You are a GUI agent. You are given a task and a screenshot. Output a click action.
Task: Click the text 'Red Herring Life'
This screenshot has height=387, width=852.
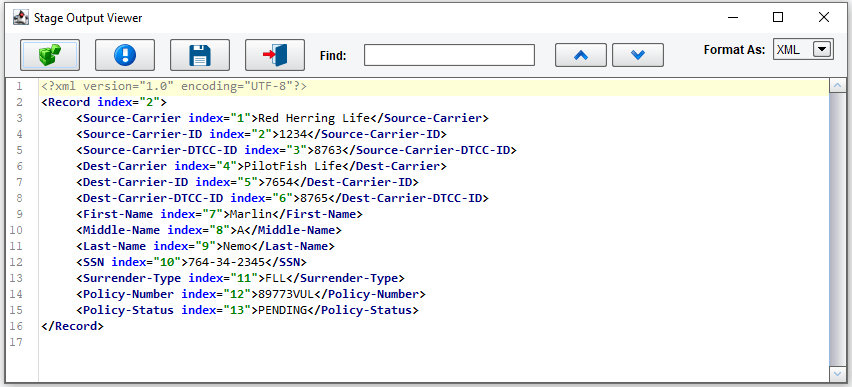(x=314, y=118)
